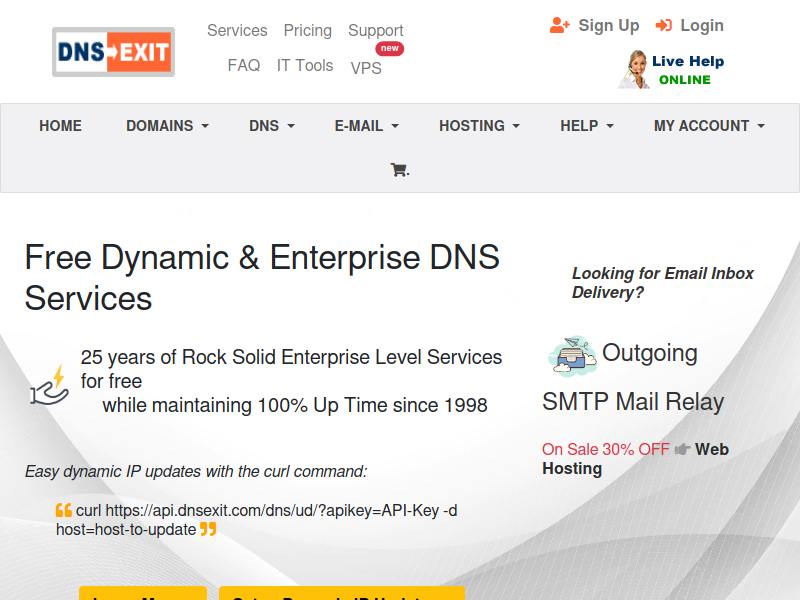Screen dimensions: 800x600
Task: Open the Support link
Action: (376, 31)
